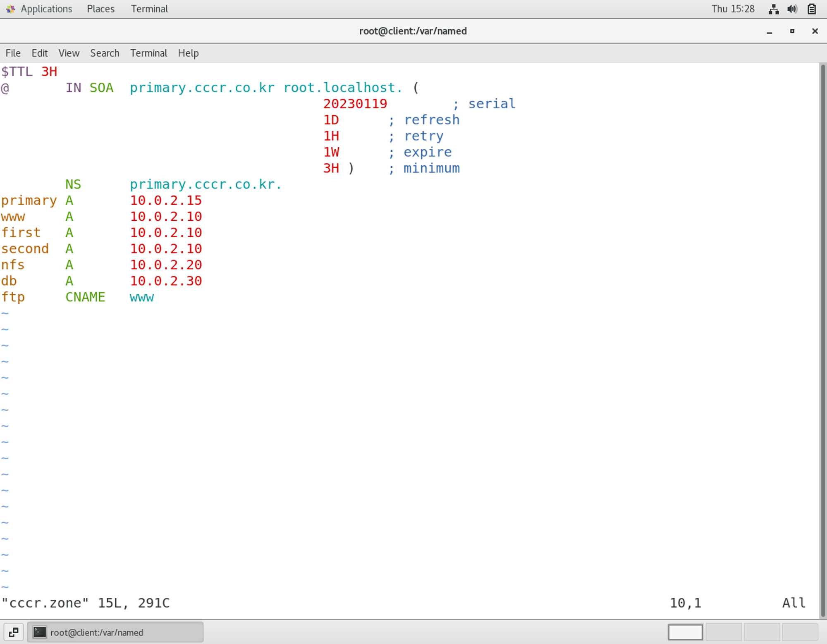Minimize the terminal window
The image size is (827, 644).
[769, 31]
